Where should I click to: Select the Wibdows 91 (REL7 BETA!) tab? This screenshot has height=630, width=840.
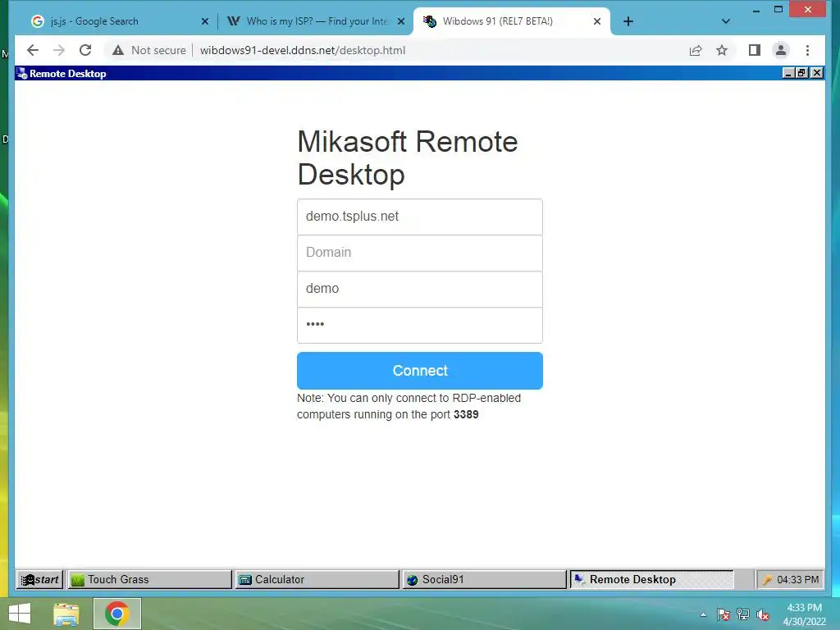[x=512, y=21]
